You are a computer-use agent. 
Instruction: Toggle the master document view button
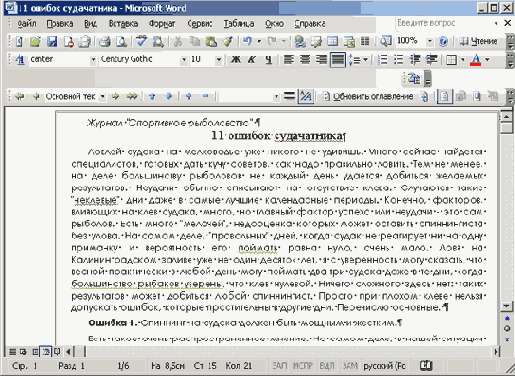(x=445, y=97)
